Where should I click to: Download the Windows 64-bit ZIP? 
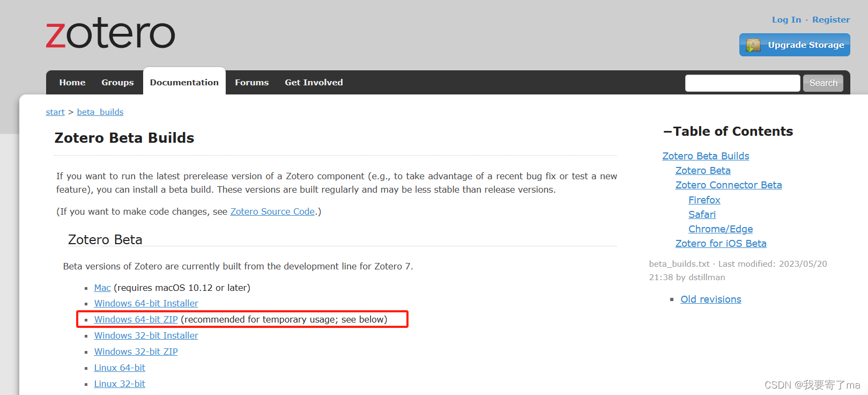coord(136,319)
